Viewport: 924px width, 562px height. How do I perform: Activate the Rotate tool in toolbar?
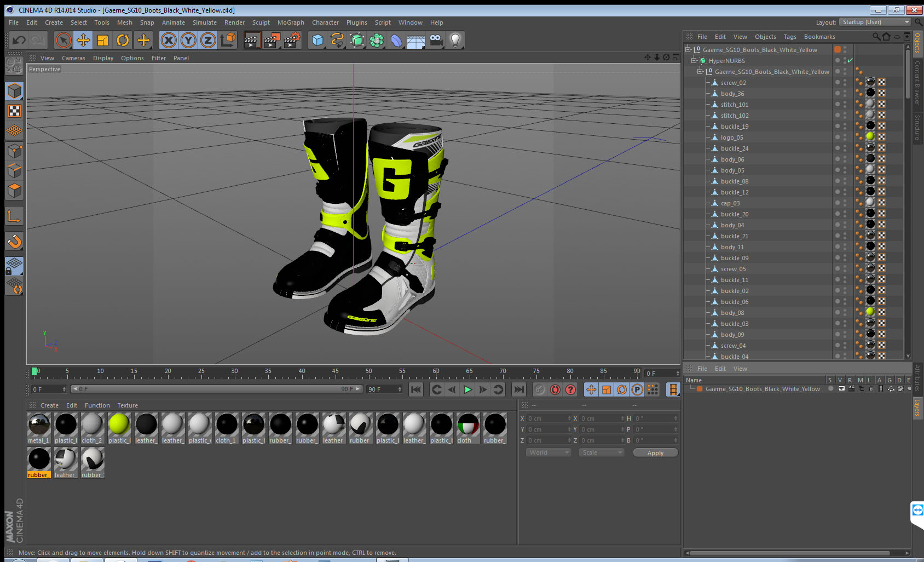click(123, 40)
